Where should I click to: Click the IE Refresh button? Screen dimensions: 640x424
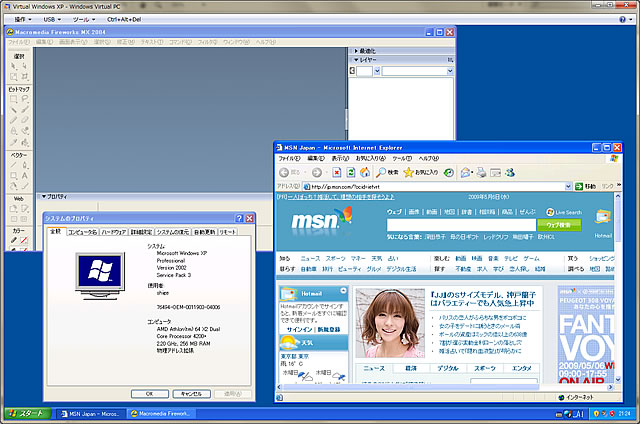pos(351,173)
